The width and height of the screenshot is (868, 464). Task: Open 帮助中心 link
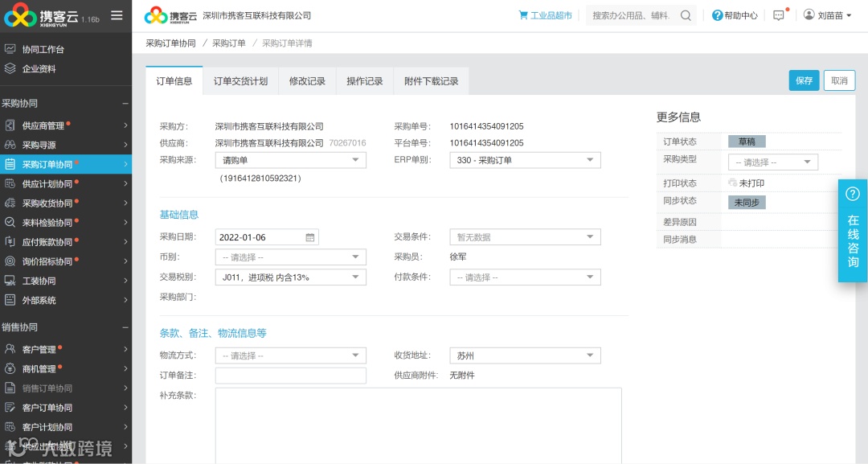(x=741, y=15)
